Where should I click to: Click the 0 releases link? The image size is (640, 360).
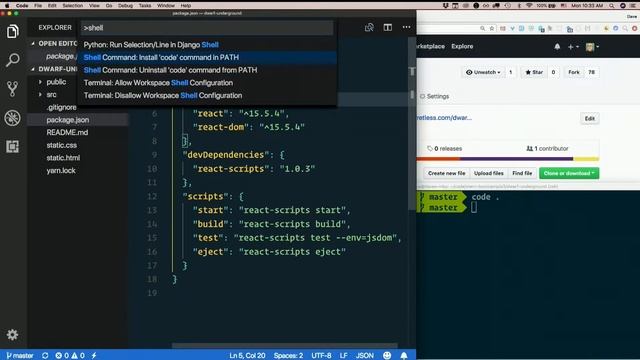coord(444,149)
